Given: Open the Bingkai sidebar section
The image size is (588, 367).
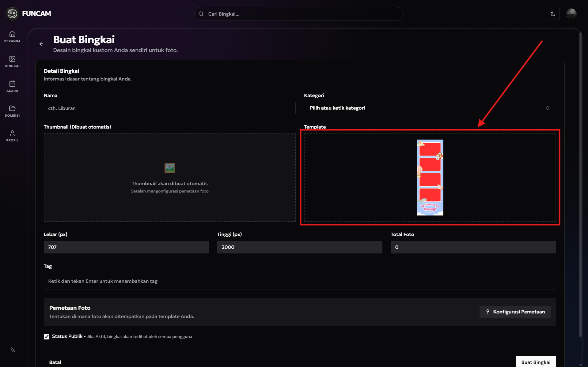Looking at the screenshot, I should click(12, 61).
